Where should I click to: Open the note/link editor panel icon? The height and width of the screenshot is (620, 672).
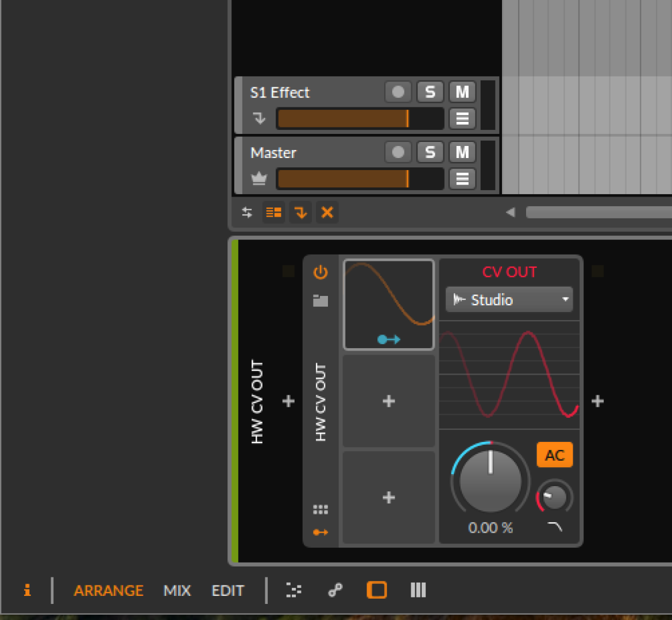point(335,591)
